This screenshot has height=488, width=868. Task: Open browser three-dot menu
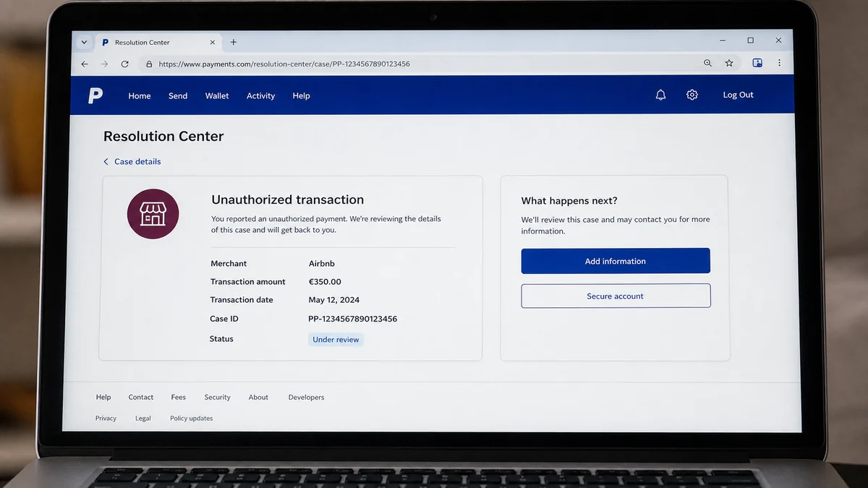pyautogui.click(x=779, y=63)
